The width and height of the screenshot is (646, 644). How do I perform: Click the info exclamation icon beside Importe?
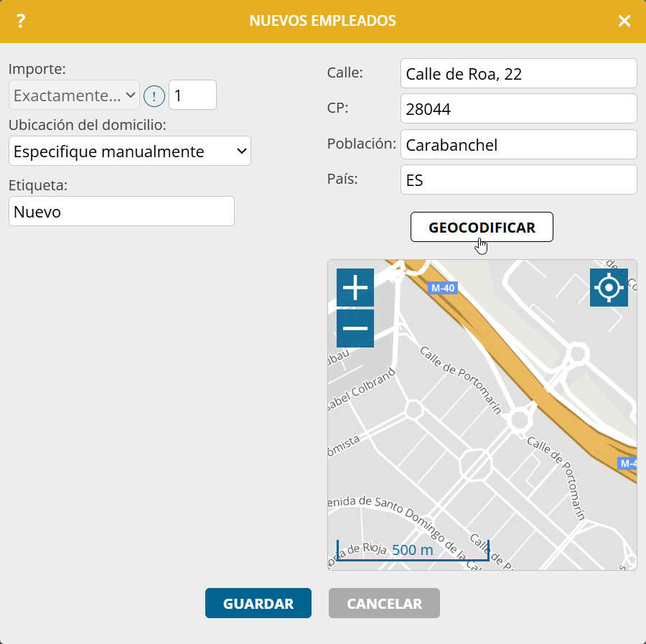coord(154,95)
